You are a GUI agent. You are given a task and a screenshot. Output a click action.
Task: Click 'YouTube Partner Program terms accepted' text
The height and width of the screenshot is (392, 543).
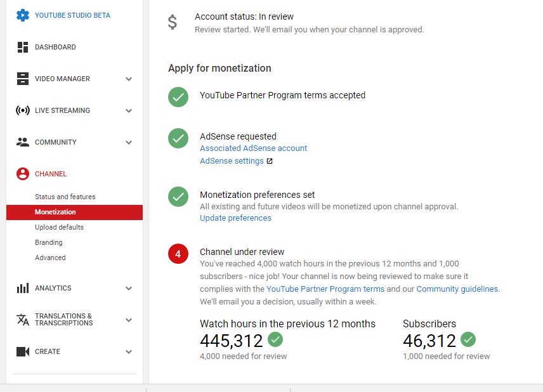click(x=282, y=95)
